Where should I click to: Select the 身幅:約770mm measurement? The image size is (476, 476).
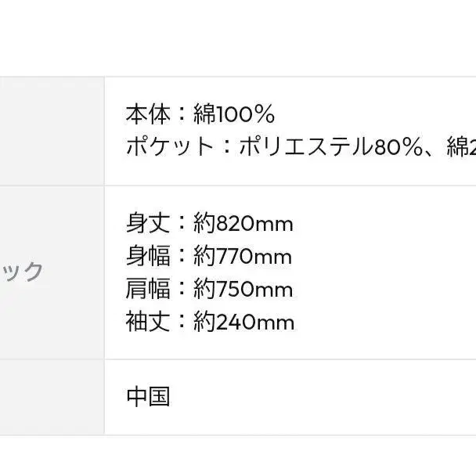pyautogui.click(x=209, y=256)
